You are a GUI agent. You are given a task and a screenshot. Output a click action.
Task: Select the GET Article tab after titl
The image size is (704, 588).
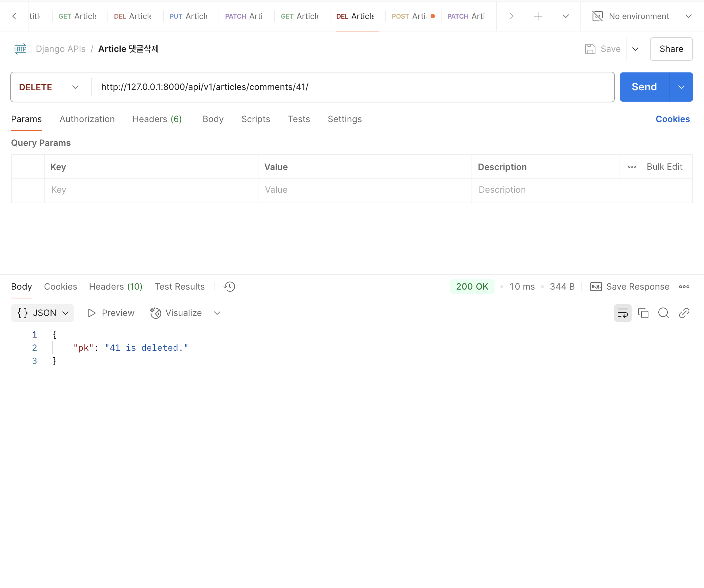(x=77, y=16)
